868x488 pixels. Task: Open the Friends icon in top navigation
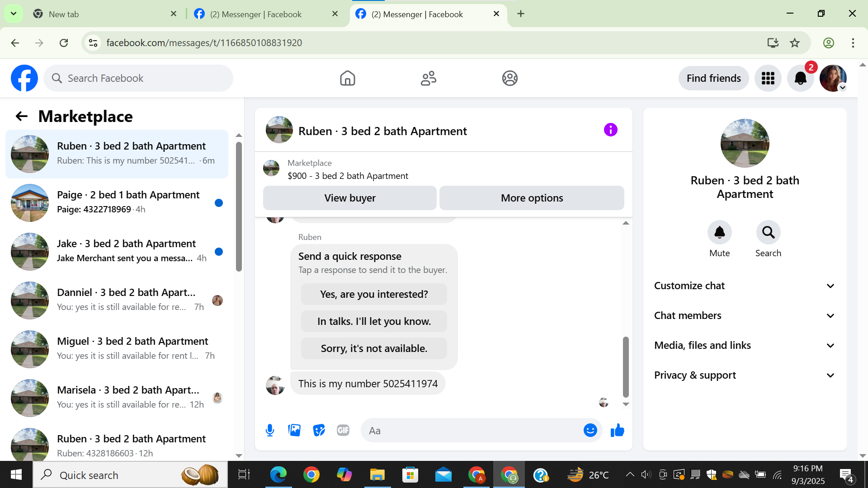coord(428,78)
